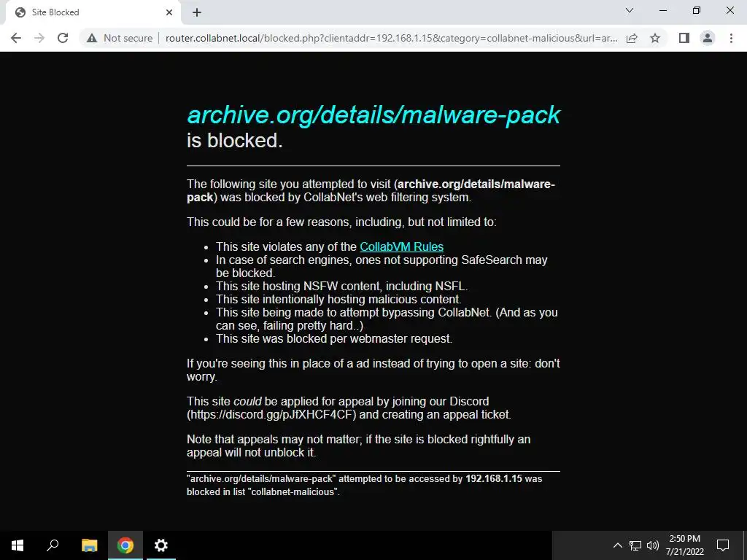
Task: Expand the tab search dropdown
Action: (630, 10)
